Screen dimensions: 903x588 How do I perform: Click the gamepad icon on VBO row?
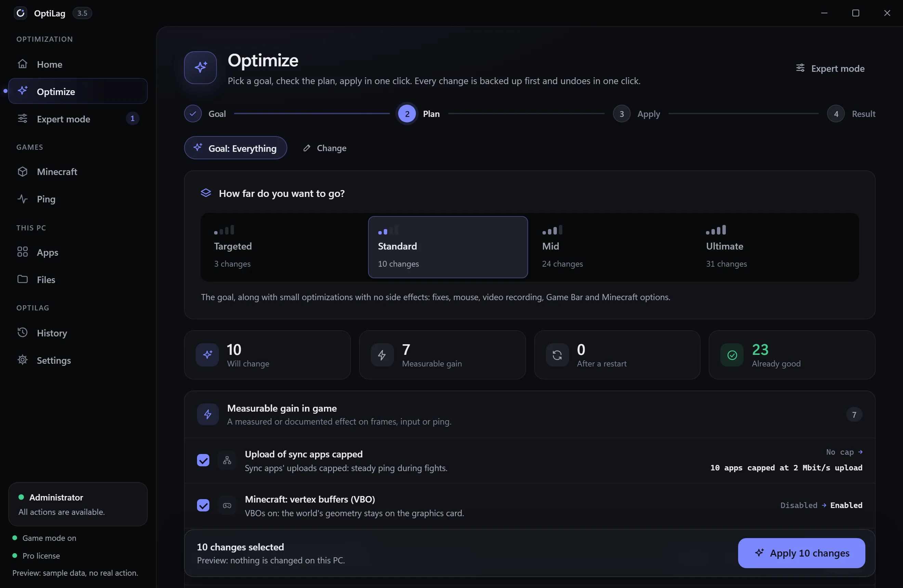click(x=227, y=505)
